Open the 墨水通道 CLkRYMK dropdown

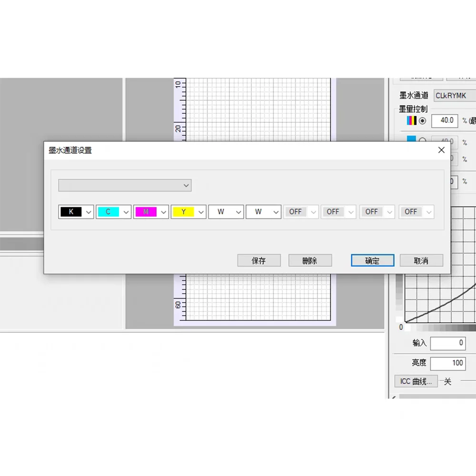pos(455,96)
